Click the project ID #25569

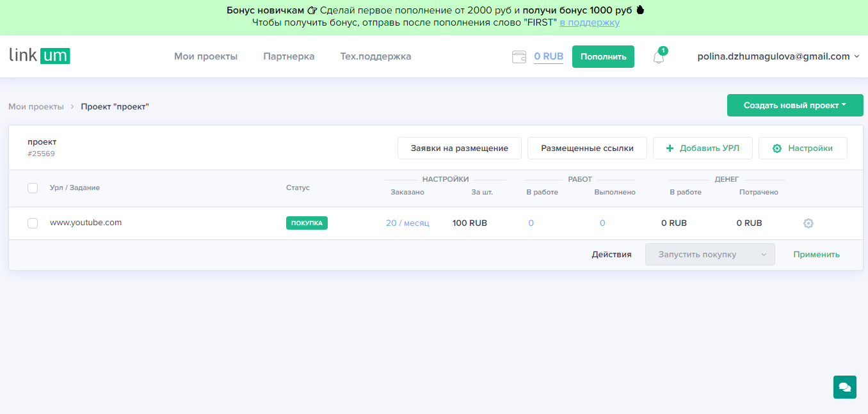tap(41, 154)
